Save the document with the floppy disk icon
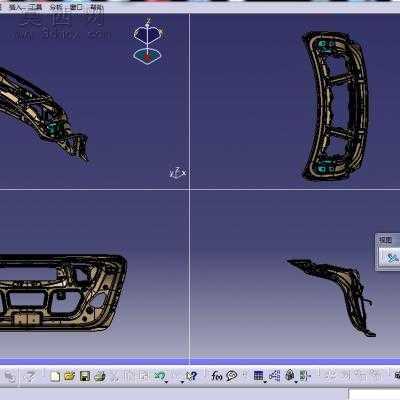This screenshot has width=400, height=400. tap(85, 377)
